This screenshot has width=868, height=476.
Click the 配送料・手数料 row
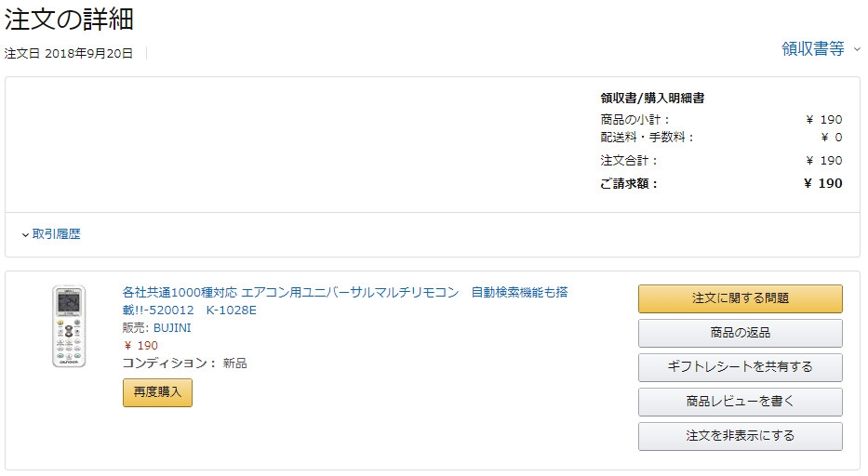click(721, 138)
